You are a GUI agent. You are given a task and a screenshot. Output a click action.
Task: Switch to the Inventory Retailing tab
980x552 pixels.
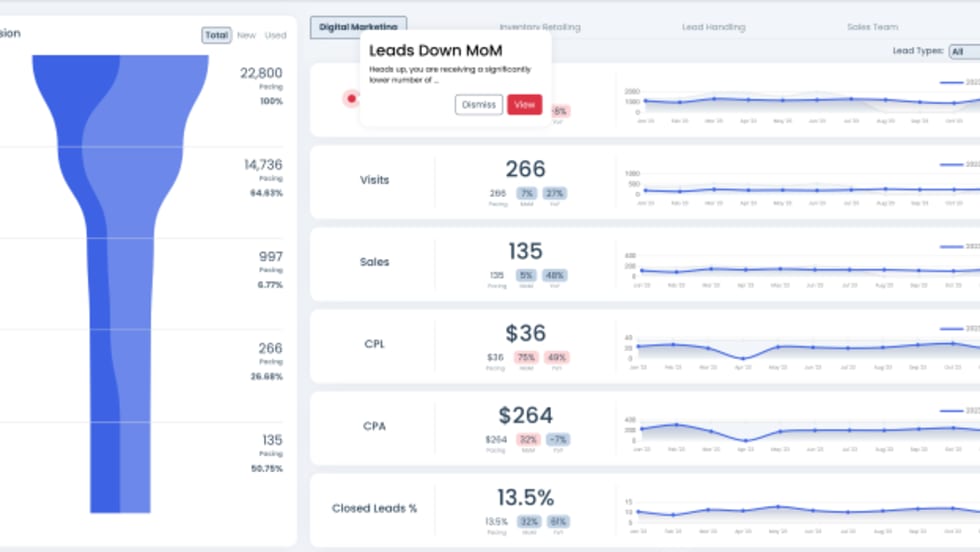(539, 27)
